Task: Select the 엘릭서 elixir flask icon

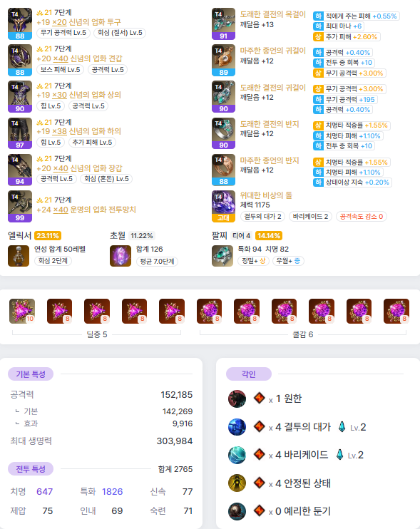Action: (x=19, y=256)
